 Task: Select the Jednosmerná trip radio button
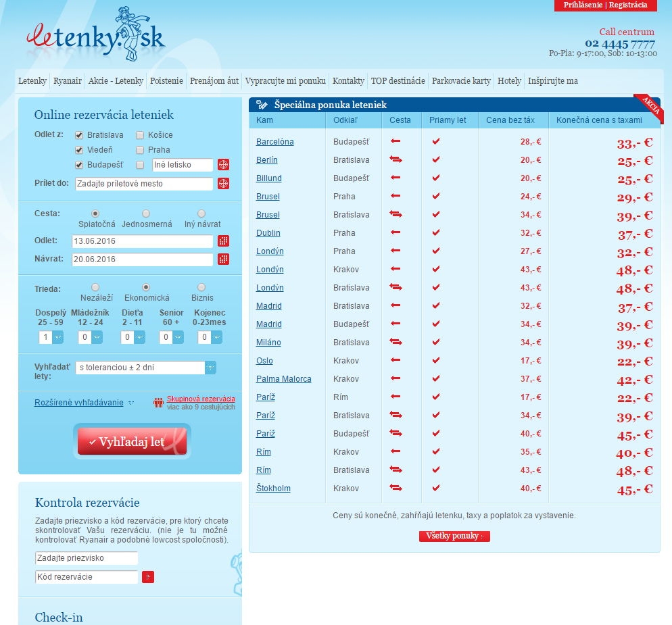[145, 214]
